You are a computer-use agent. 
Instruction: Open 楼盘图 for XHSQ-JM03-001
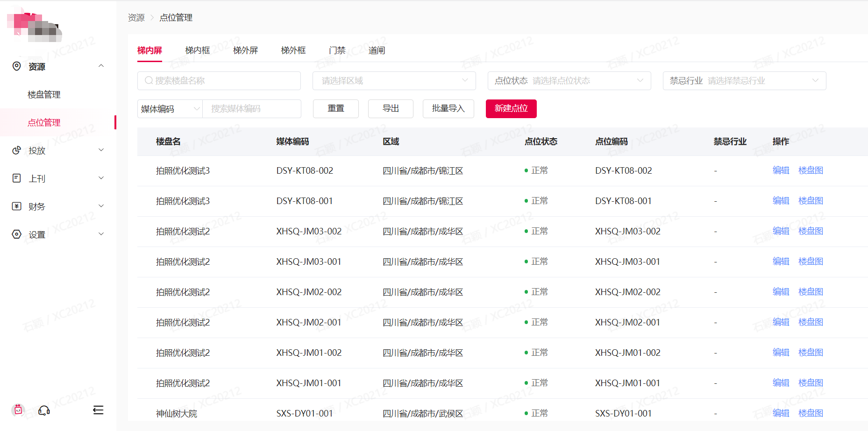pos(811,261)
